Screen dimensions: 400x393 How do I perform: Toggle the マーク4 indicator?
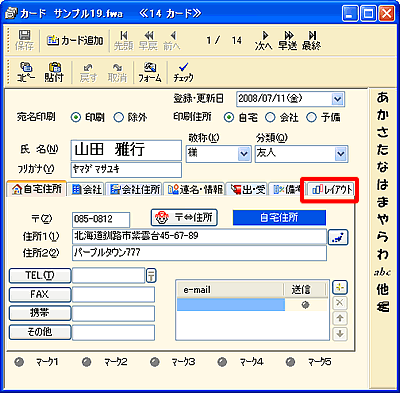pos(222,362)
